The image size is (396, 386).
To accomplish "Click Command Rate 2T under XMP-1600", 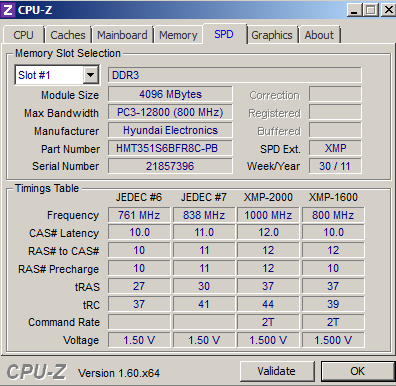I will point(333,322).
